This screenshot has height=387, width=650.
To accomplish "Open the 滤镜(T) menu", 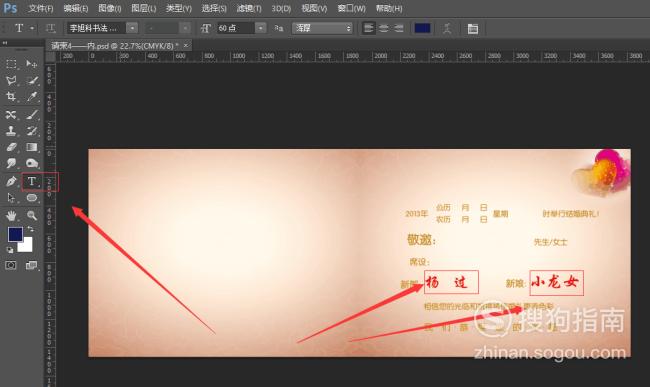I will [249, 8].
